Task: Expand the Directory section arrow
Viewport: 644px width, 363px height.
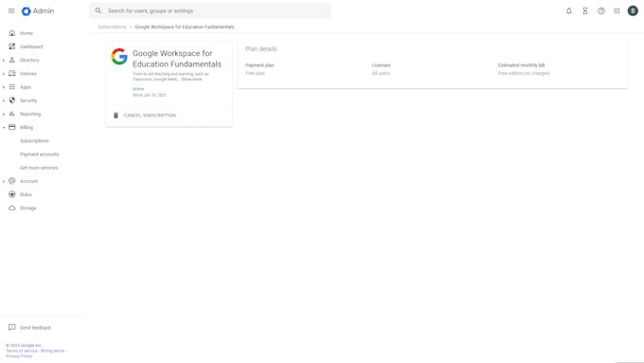Action: [4, 61]
